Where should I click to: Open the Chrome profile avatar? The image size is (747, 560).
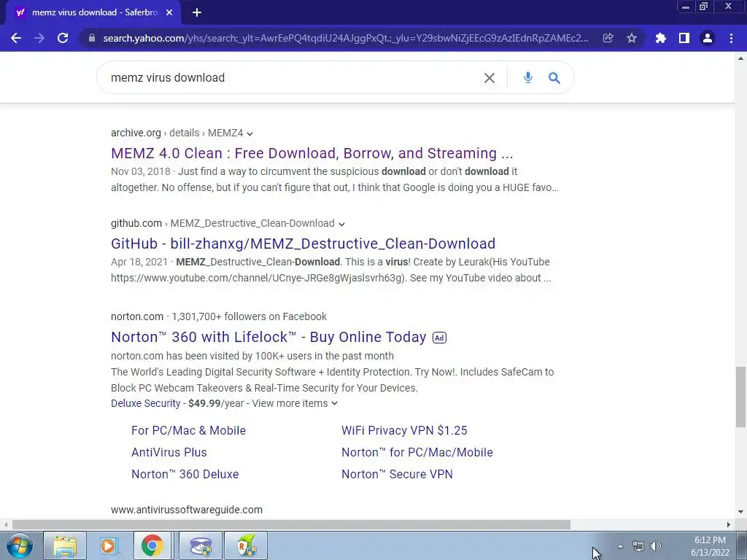(x=708, y=38)
